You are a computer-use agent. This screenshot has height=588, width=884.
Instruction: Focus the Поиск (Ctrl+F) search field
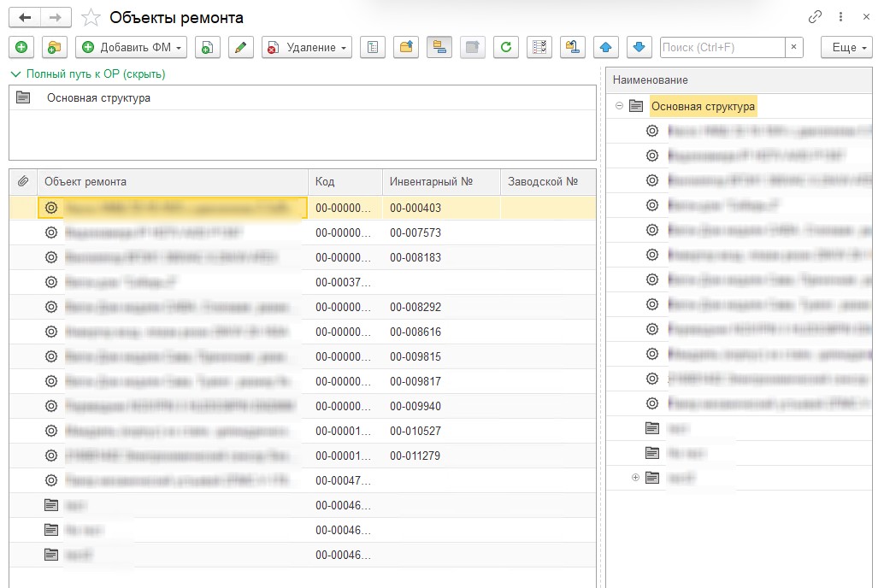[722, 47]
